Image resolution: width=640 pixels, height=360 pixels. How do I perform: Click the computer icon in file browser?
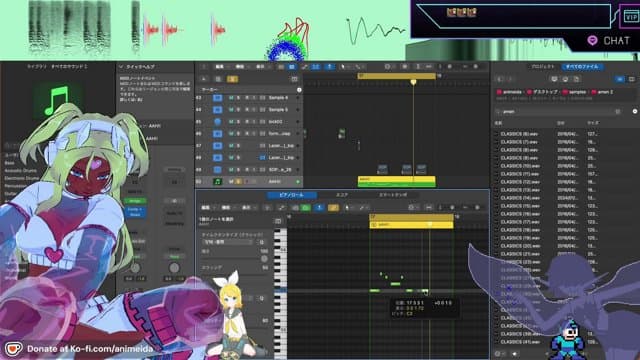[x=554, y=79]
